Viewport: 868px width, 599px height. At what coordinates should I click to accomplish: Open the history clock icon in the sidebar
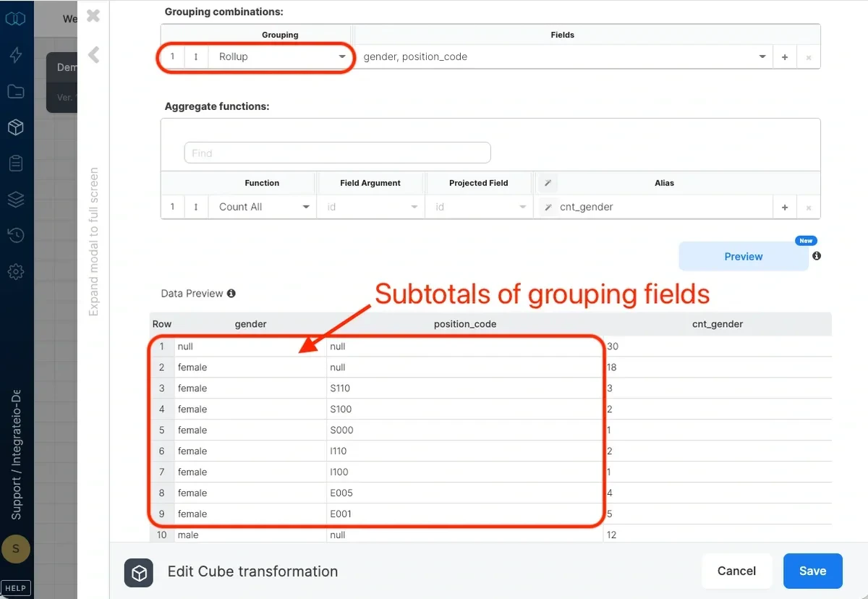pos(16,235)
